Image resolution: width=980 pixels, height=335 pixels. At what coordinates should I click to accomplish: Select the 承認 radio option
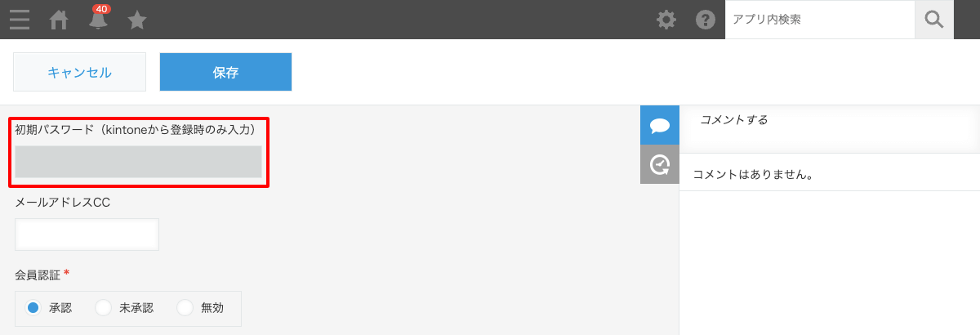49,308
